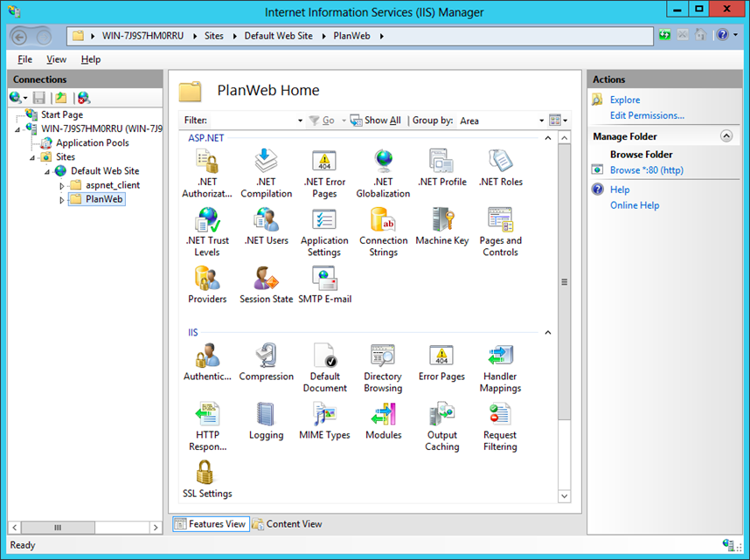
Task: Open the IIS Authentication feature
Action: click(207, 362)
